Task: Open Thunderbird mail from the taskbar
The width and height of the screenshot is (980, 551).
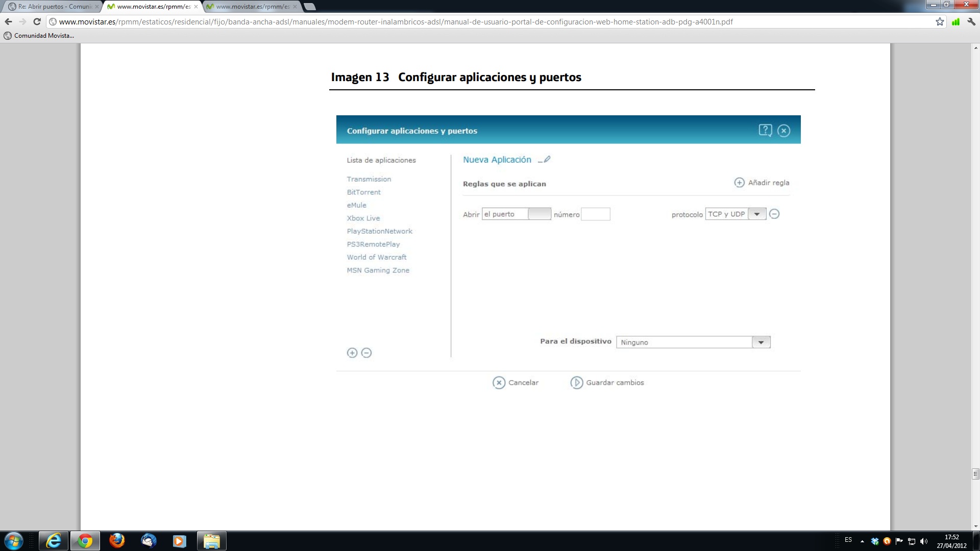Action: click(149, 541)
